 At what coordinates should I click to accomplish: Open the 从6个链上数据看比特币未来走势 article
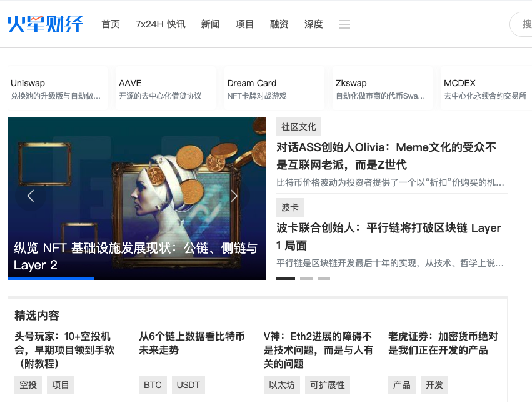pyautogui.click(x=192, y=343)
